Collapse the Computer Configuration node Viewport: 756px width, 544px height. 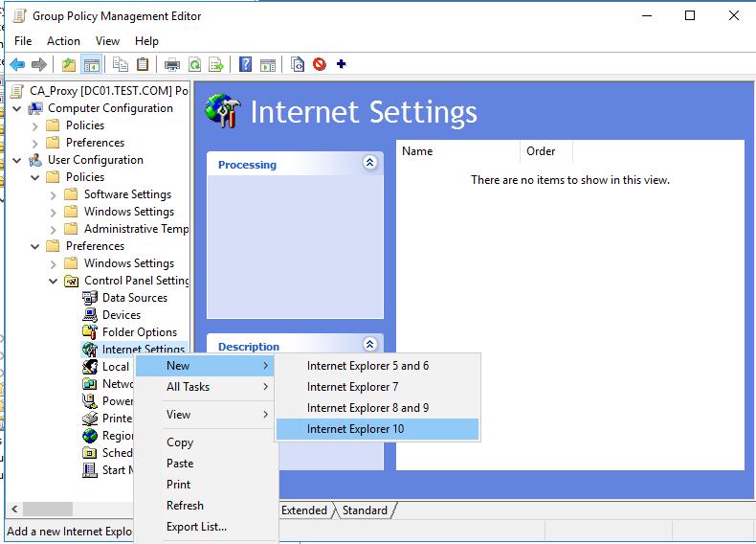coord(17,109)
